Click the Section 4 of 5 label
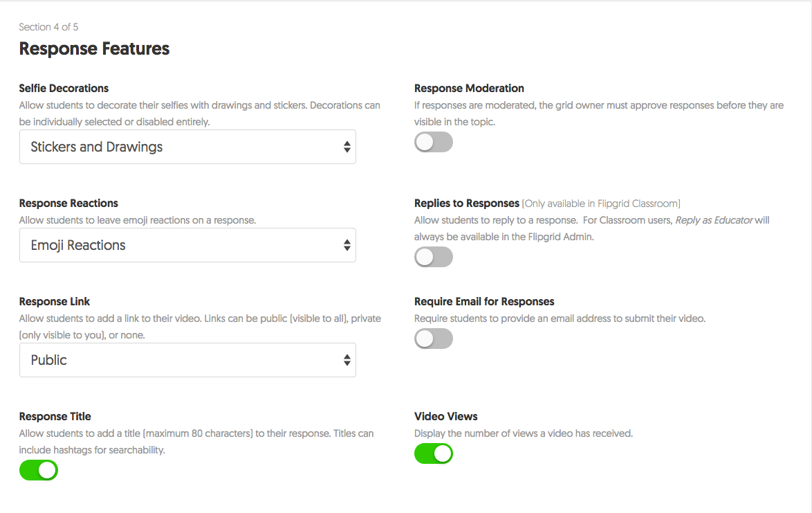This screenshot has width=812, height=513. coord(48,27)
